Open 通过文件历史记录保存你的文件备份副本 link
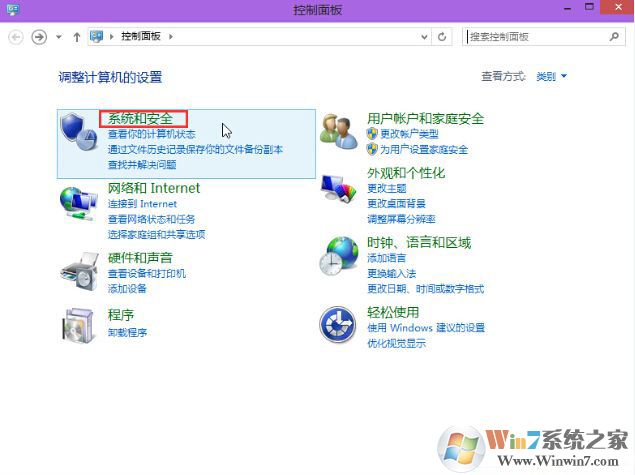 pos(195,149)
